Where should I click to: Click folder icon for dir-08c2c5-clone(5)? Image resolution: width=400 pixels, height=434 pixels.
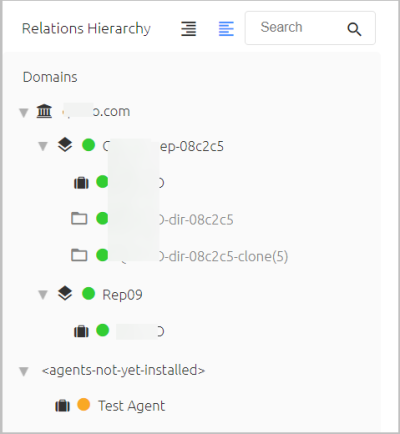click(79, 255)
